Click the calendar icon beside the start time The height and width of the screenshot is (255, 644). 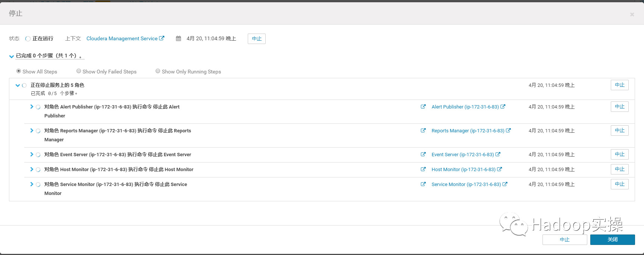pyautogui.click(x=178, y=38)
